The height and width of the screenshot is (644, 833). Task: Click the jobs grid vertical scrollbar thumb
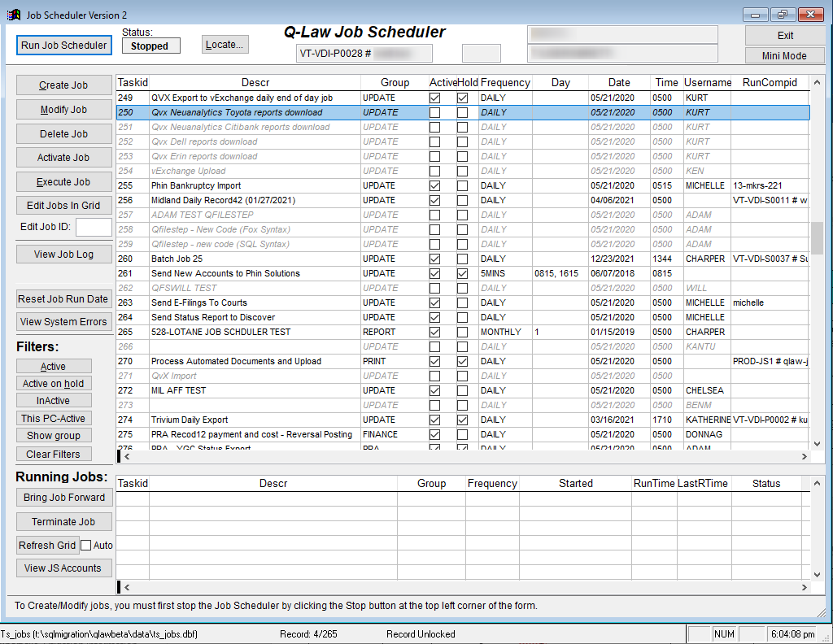(817, 238)
